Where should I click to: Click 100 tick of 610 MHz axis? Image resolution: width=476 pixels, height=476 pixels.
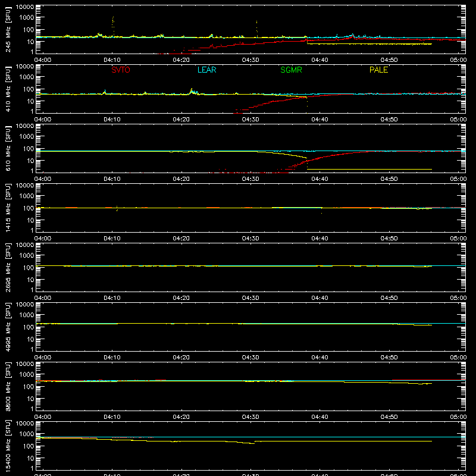pos(29,148)
